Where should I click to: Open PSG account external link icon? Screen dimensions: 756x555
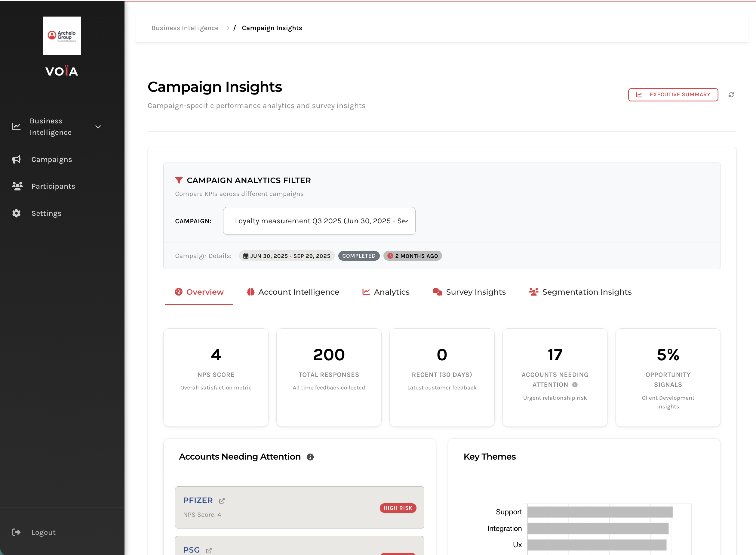click(208, 550)
